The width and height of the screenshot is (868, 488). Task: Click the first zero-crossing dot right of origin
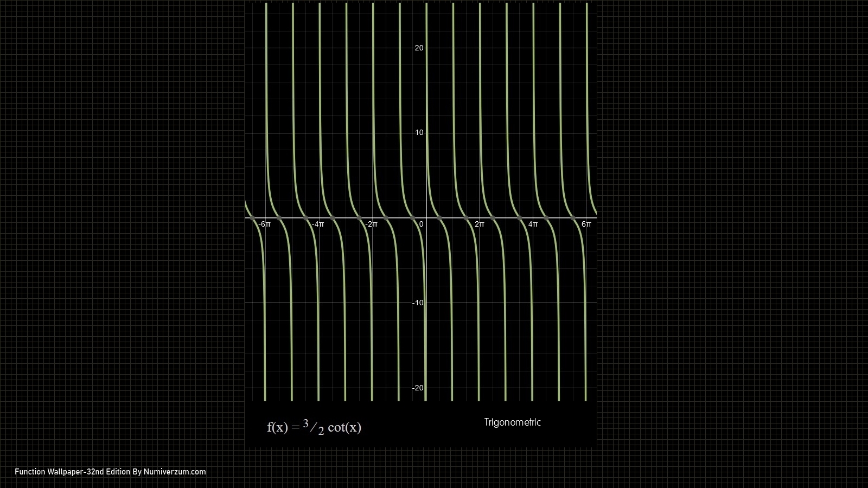pyautogui.click(x=439, y=218)
